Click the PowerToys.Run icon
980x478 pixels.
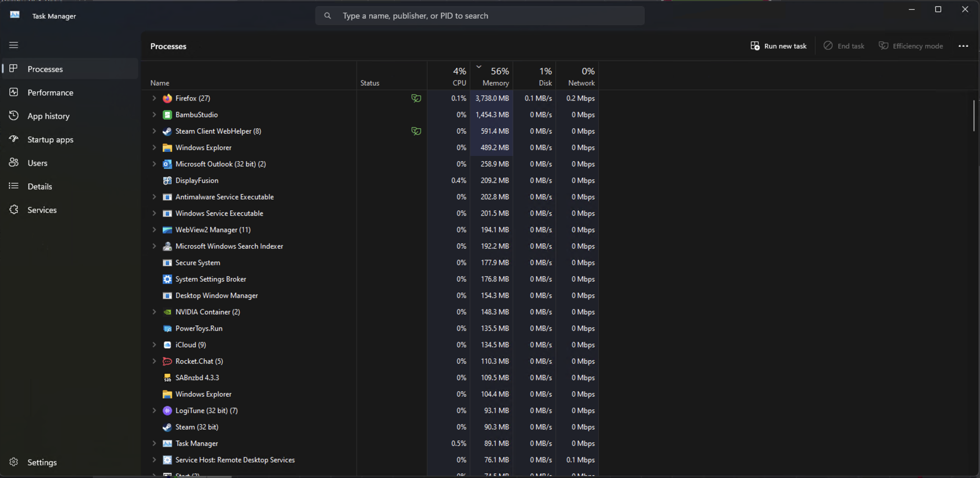point(167,329)
